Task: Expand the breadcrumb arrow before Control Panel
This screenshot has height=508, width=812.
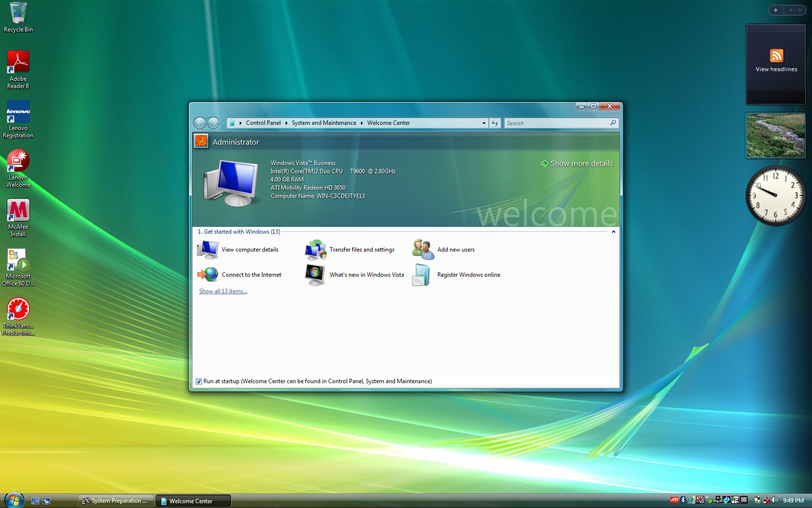Action: click(x=240, y=123)
